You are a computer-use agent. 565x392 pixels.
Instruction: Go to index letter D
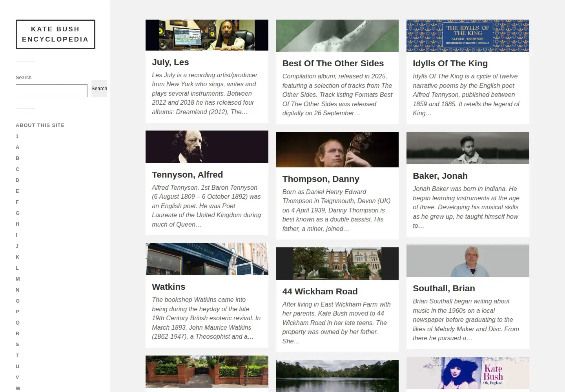tap(17, 180)
